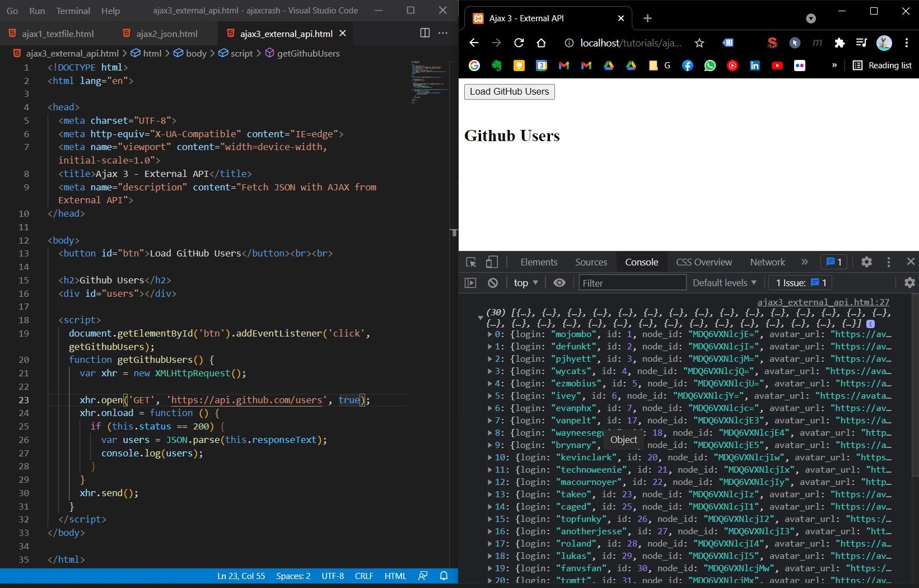This screenshot has height=588, width=919.
Task: Open the Chrome profile avatar
Action: 884,43
